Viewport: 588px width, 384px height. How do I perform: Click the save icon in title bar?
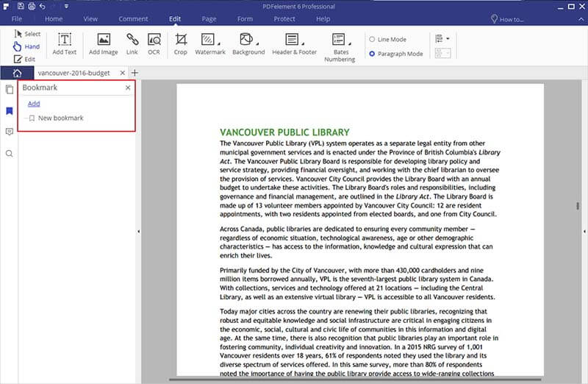[x=21, y=6]
